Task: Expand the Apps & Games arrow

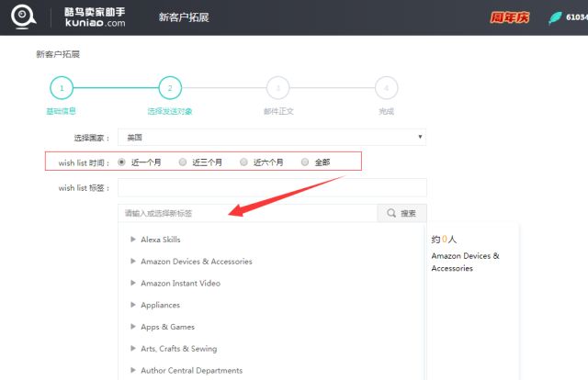Action: click(132, 327)
